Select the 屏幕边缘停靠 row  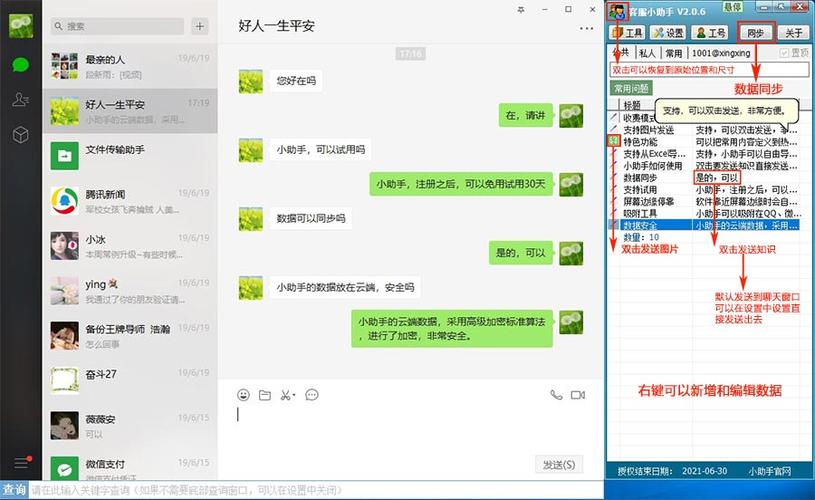704,202
